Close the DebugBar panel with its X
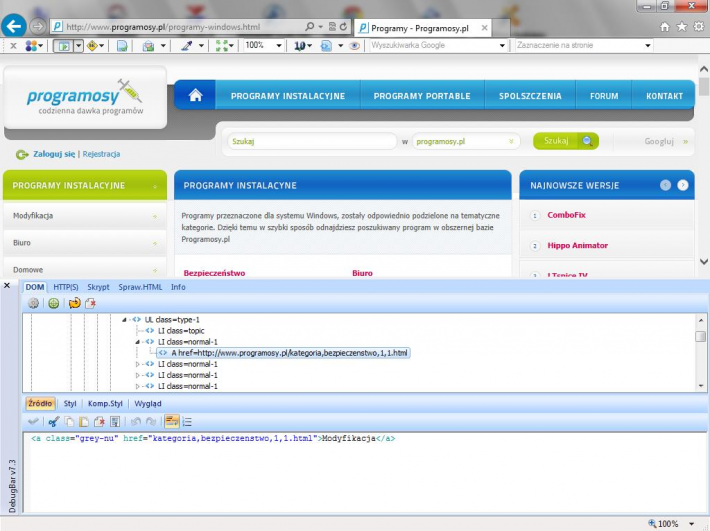Screen dimensions: 710x531 pyautogui.click(x=7, y=285)
